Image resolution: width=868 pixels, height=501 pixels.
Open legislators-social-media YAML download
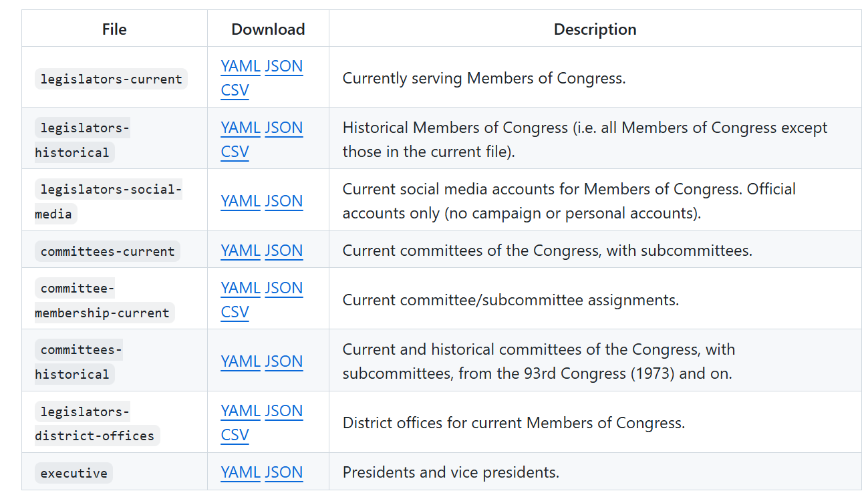coord(240,201)
